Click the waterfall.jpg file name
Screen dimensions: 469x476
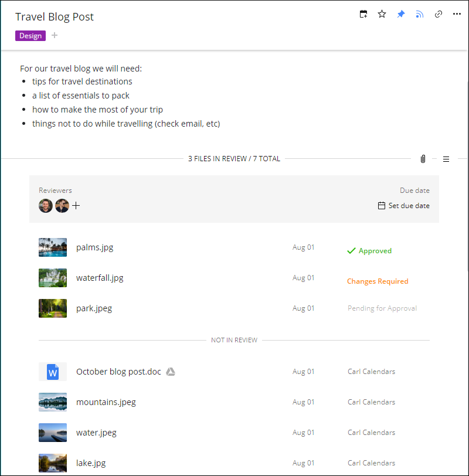(100, 278)
